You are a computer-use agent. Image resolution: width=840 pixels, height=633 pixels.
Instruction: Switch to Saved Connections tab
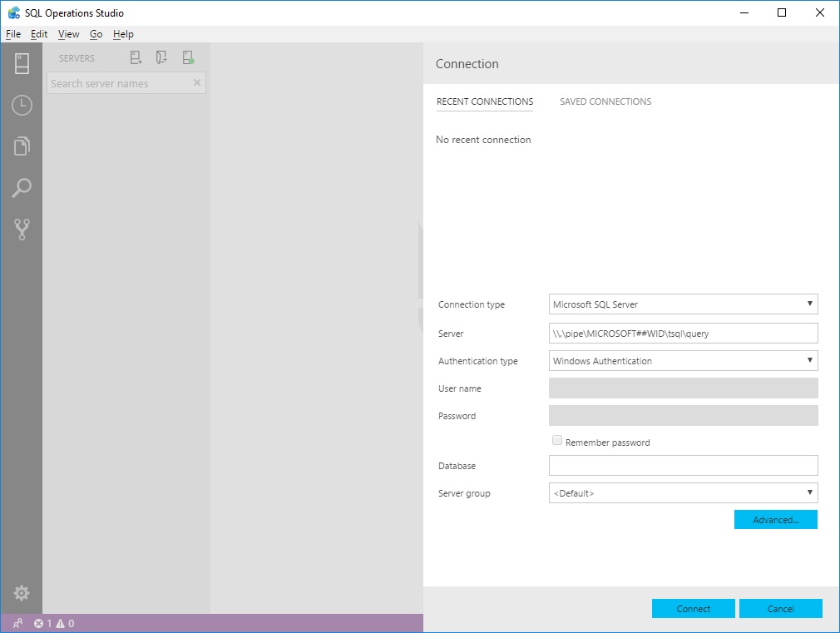coord(605,101)
